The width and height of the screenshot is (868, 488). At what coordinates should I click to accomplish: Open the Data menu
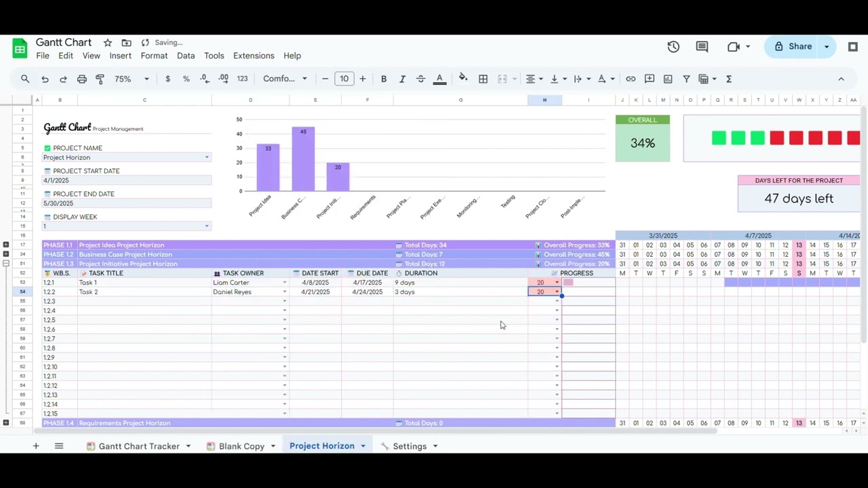(x=186, y=56)
